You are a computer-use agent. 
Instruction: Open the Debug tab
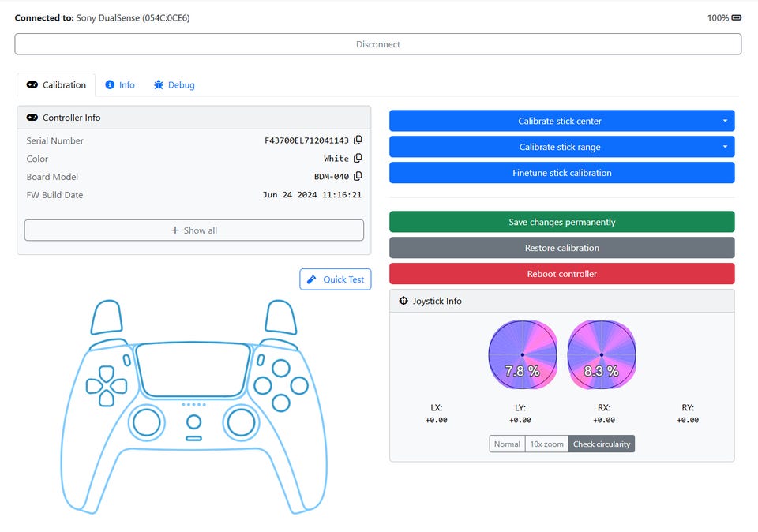click(x=174, y=84)
